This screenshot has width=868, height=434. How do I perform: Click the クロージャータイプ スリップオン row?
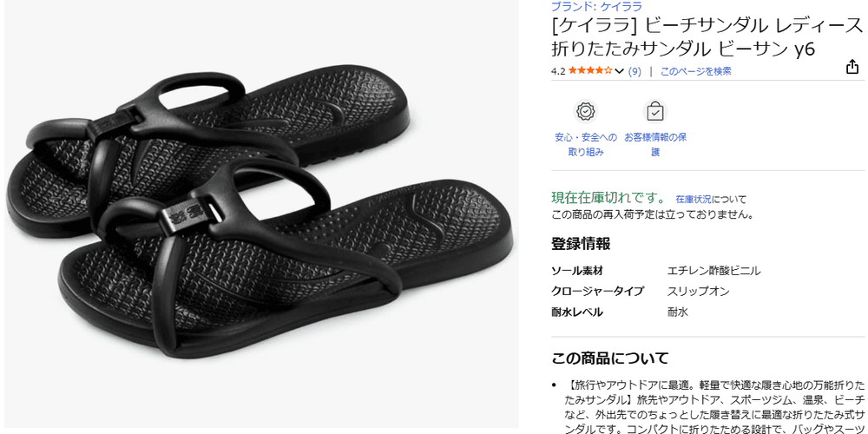pyautogui.click(x=641, y=291)
